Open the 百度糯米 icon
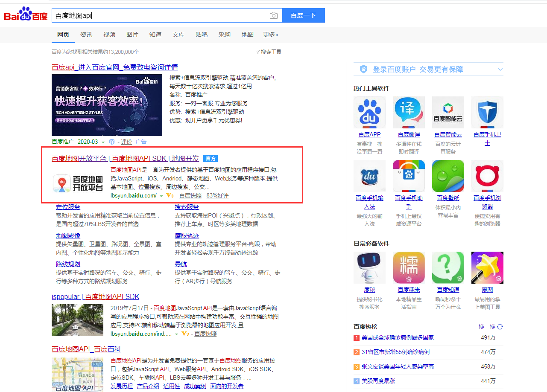547x392 pixels. click(409, 267)
